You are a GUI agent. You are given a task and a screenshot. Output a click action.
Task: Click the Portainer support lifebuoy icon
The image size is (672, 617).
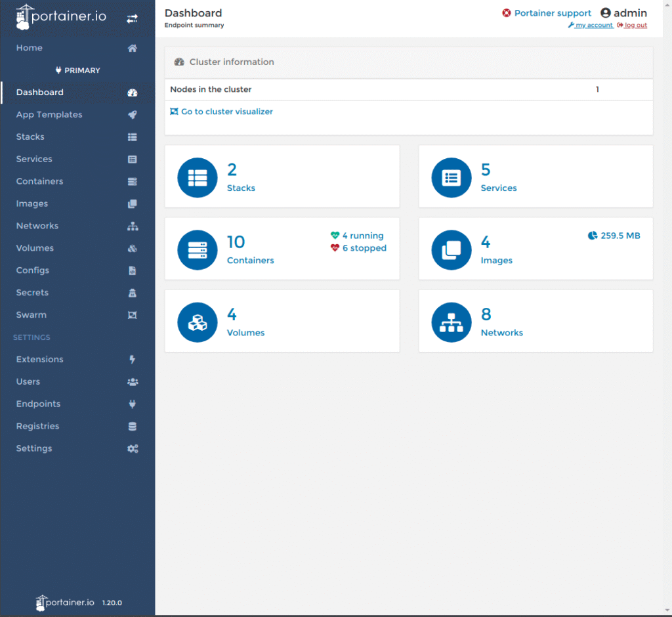[x=507, y=13]
